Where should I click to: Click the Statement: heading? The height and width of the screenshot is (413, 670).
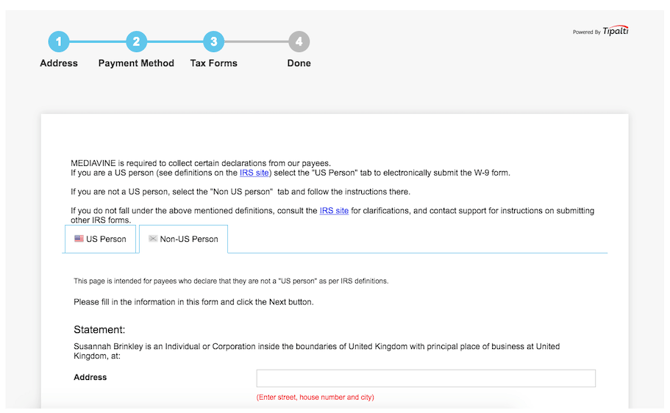[100, 330]
